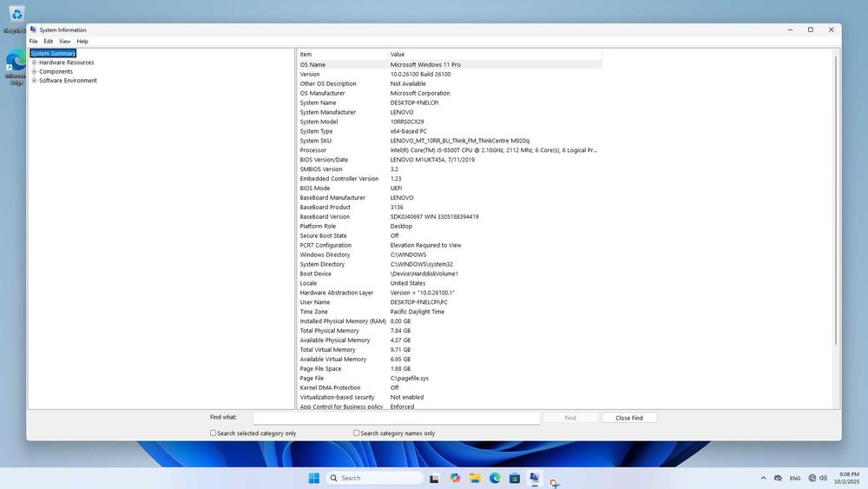Viewport: 868px width, 489px height.
Task: Click the BIOS Version/Date row label
Action: [x=324, y=160]
